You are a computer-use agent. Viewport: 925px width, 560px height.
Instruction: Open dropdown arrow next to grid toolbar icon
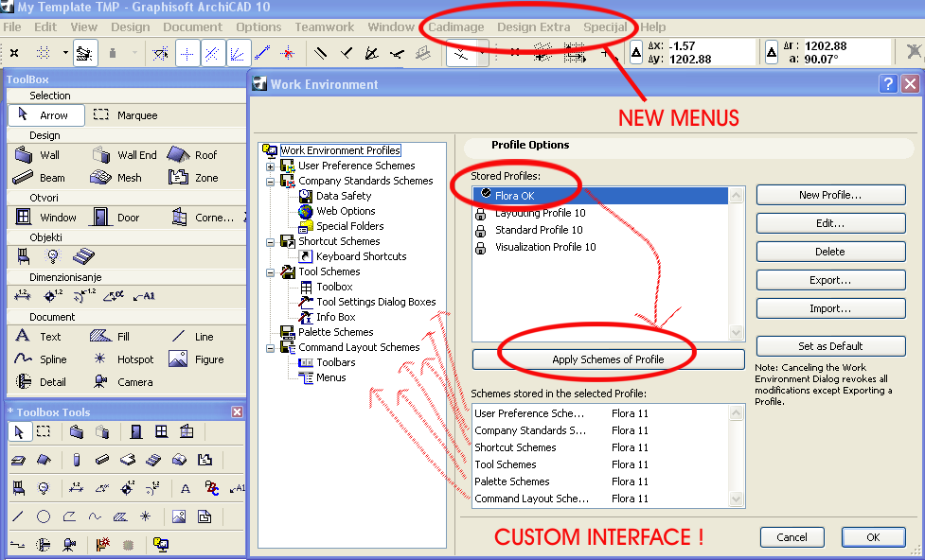click(65, 52)
